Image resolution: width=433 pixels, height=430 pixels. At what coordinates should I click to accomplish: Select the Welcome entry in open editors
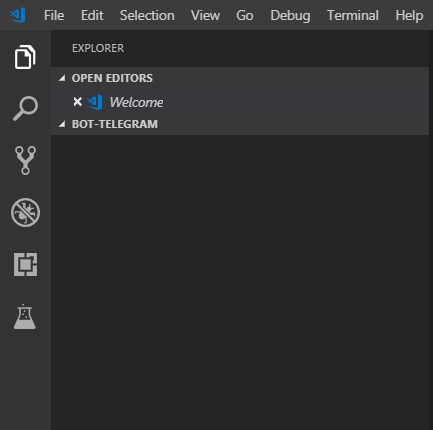pos(240,102)
